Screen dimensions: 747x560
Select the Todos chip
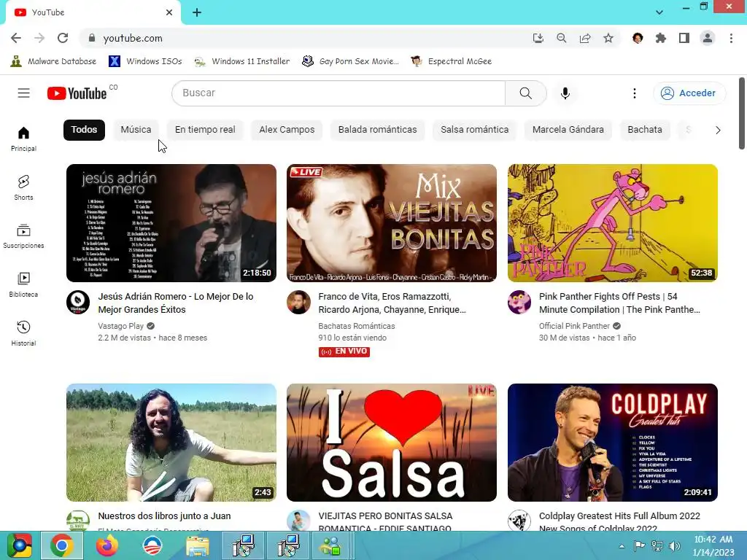84,130
